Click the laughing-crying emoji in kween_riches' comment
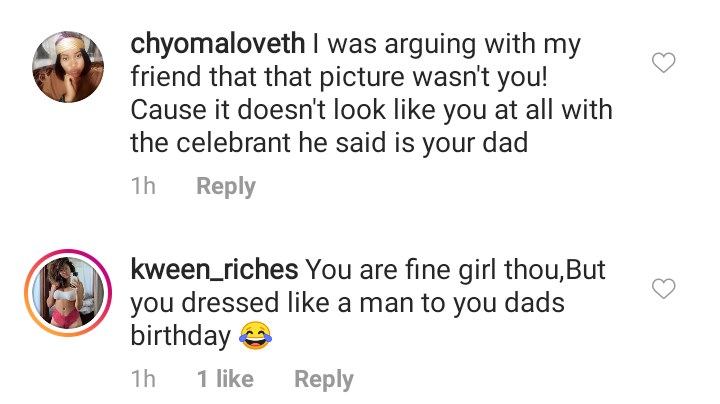 coord(256,339)
